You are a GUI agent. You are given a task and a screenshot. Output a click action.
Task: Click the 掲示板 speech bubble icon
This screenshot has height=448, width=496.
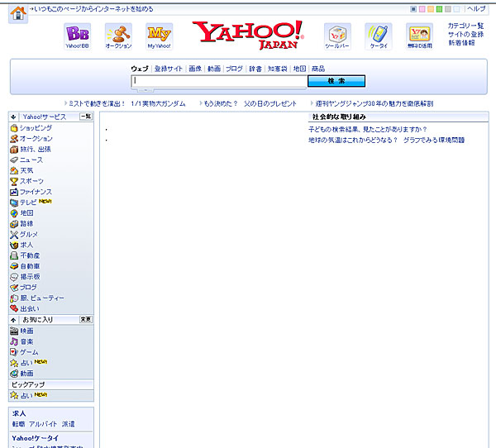(14, 277)
